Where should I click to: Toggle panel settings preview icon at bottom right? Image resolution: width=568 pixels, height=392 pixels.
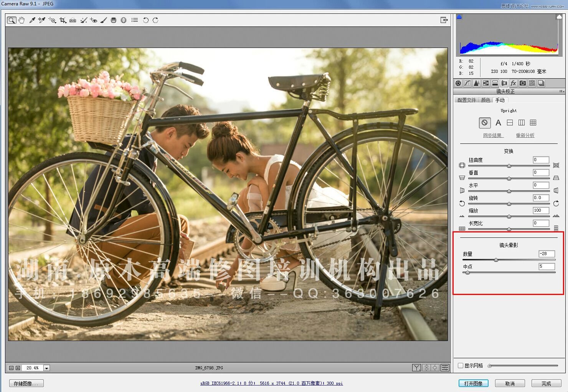click(445, 368)
